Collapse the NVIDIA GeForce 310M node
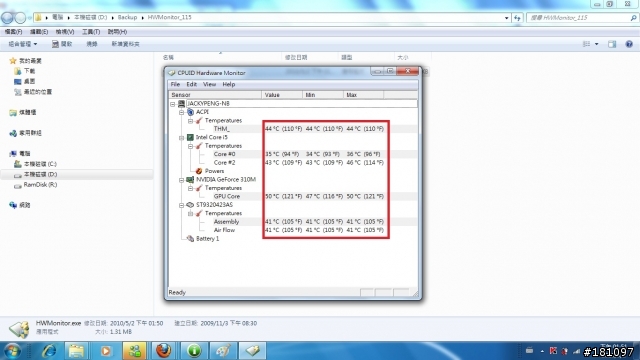Viewport: 640px width, 360px height. pos(182,180)
